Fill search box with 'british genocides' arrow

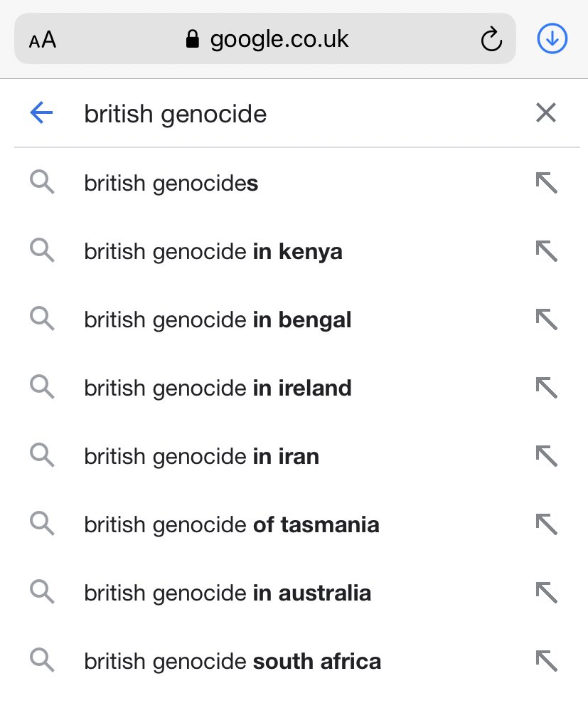click(546, 183)
